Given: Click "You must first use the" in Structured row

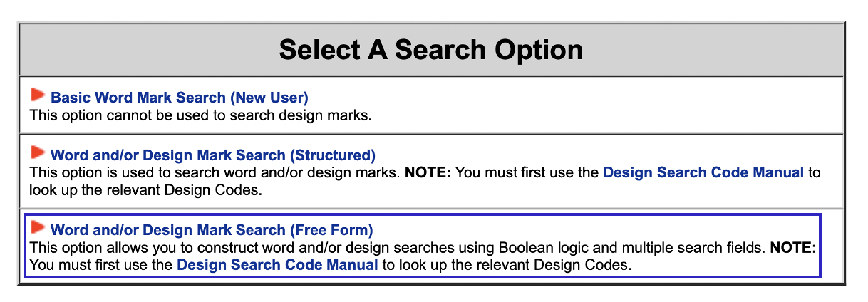Looking at the screenshot, I should 528,172.
